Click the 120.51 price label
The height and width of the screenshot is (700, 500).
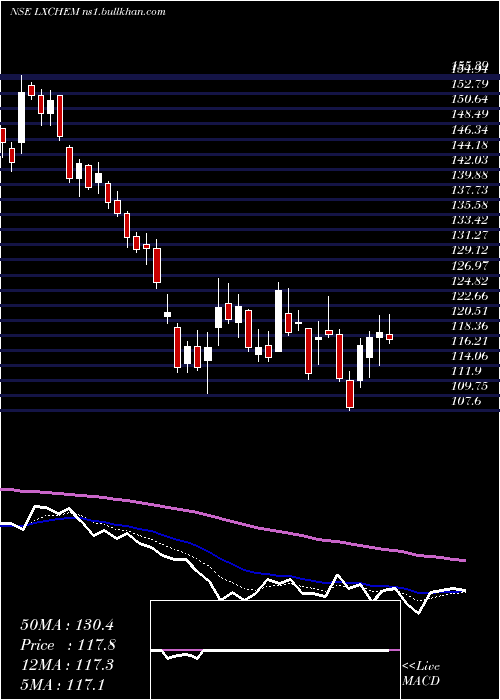470,311
